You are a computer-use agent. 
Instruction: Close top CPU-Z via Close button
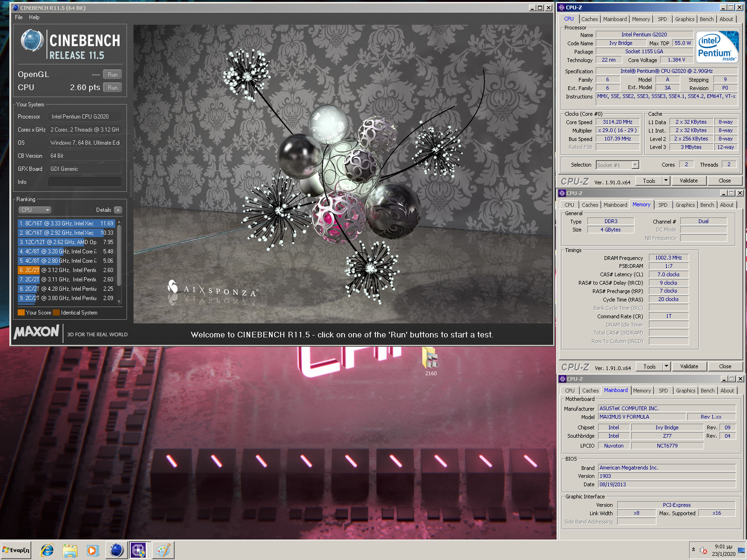click(725, 181)
